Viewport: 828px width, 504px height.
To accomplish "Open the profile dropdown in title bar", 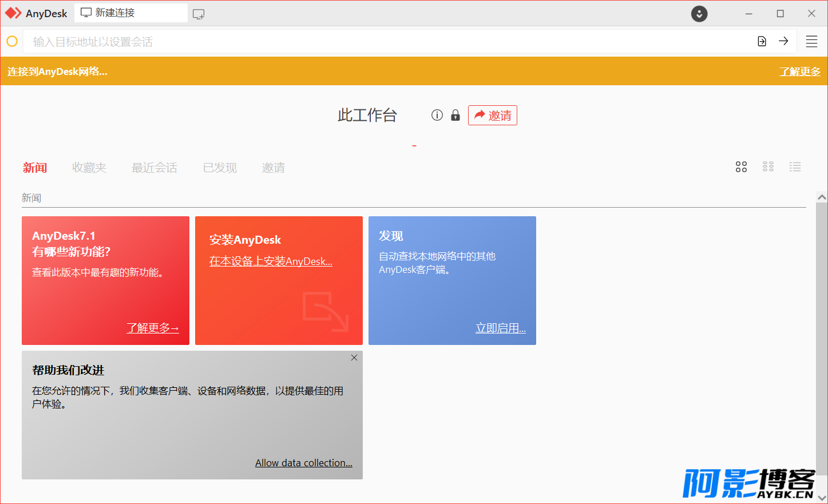I will [699, 14].
